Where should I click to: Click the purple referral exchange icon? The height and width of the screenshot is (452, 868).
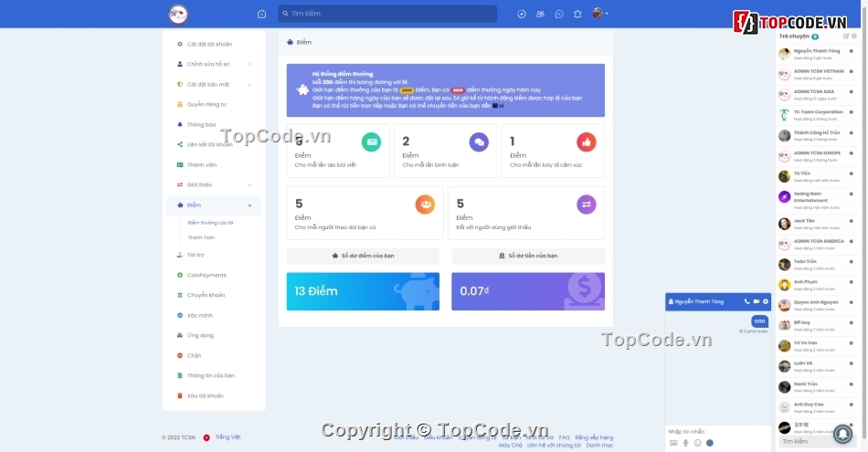pos(587,205)
